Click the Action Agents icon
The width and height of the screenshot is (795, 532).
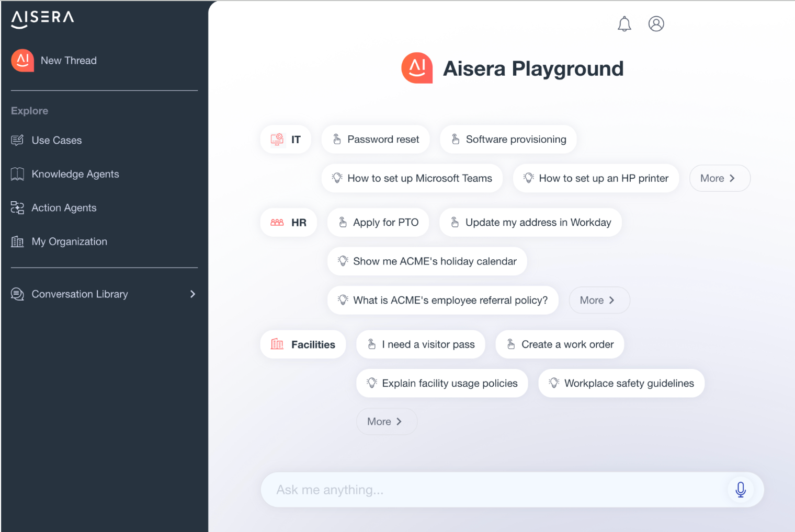tap(17, 208)
